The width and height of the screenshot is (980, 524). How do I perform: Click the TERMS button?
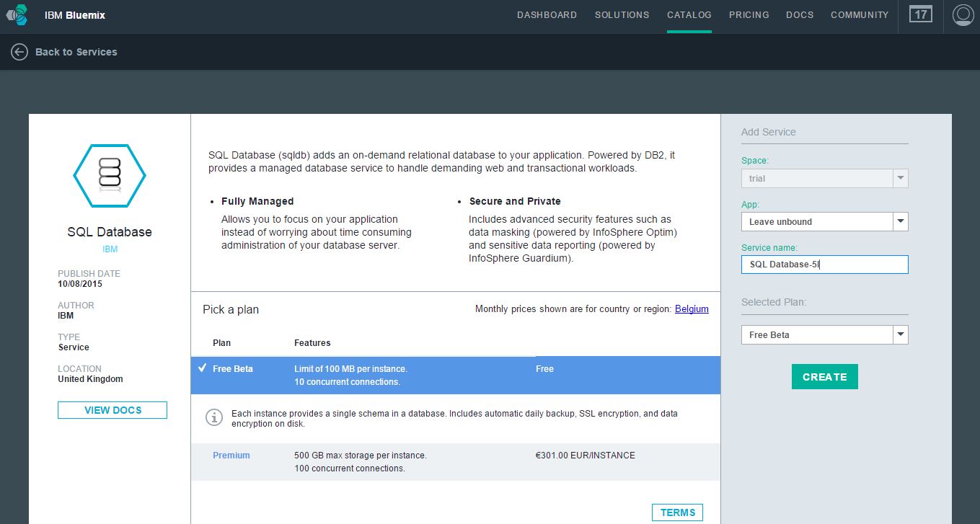click(677, 512)
